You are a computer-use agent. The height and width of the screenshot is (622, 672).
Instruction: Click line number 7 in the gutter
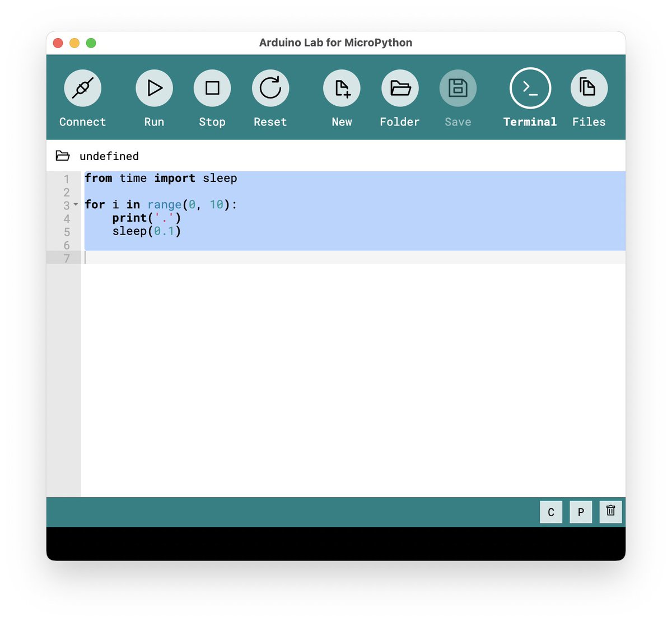[x=67, y=258]
